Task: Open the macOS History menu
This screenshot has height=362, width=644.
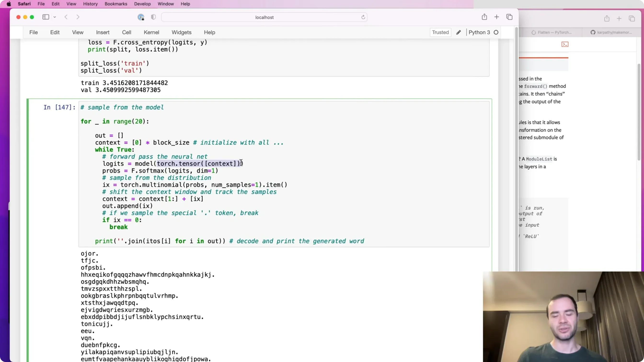Action: 90,4
